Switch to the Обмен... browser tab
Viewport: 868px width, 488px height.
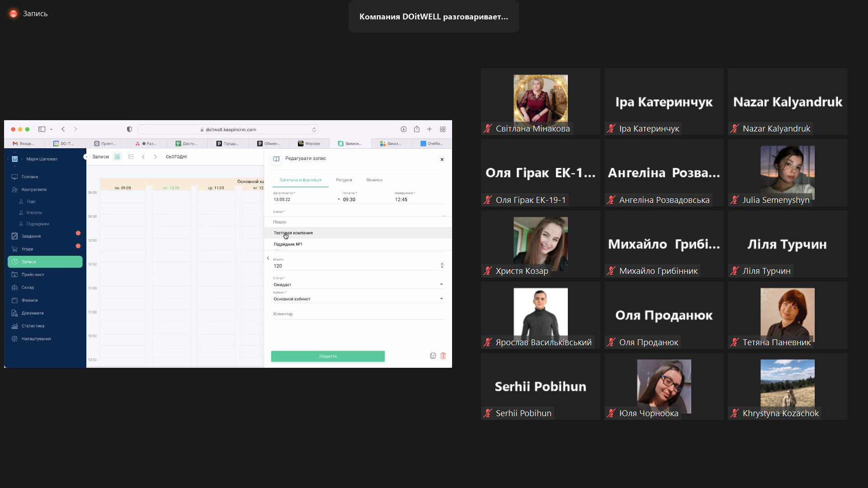(x=269, y=144)
